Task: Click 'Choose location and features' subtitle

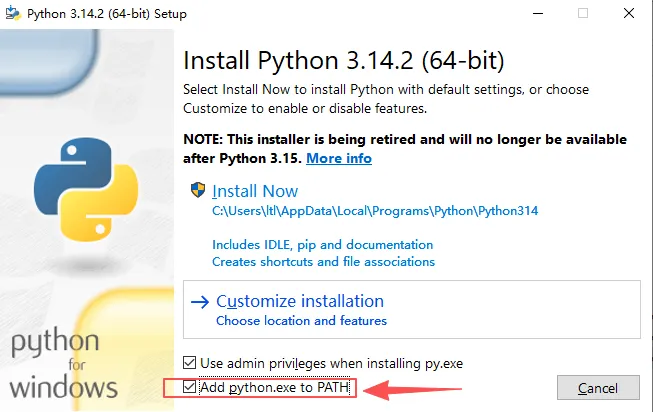Action: (301, 321)
